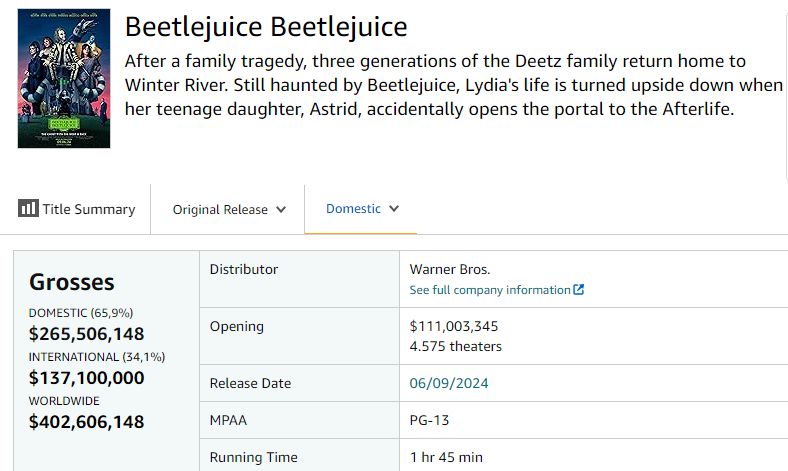788x471 pixels.
Task: Click the external link icon after company information
Action: coord(579,290)
